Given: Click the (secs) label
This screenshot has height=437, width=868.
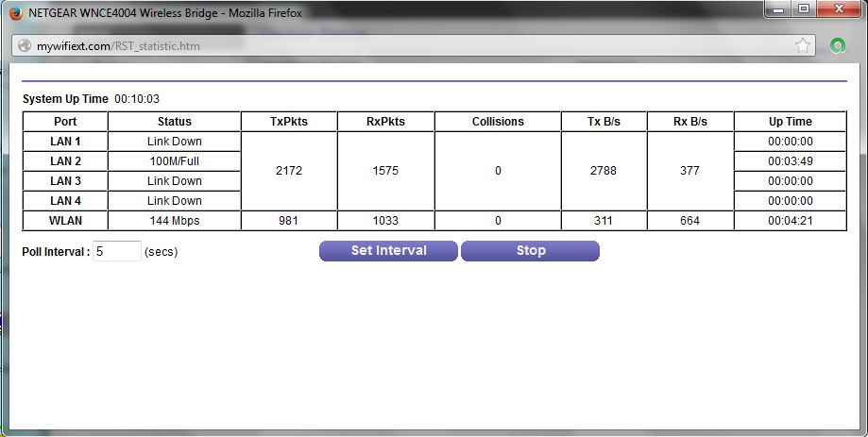Looking at the screenshot, I should [x=162, y=252].
